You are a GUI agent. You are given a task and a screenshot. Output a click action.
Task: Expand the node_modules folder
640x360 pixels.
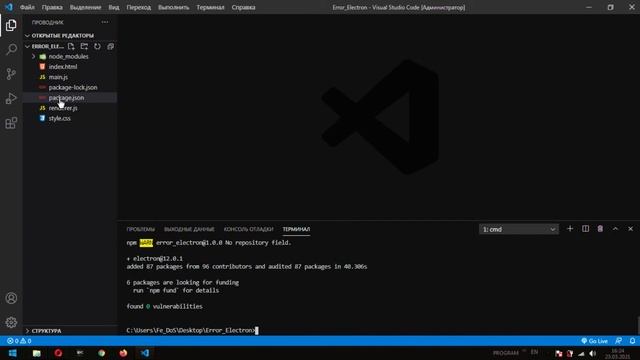coord(70,57)
